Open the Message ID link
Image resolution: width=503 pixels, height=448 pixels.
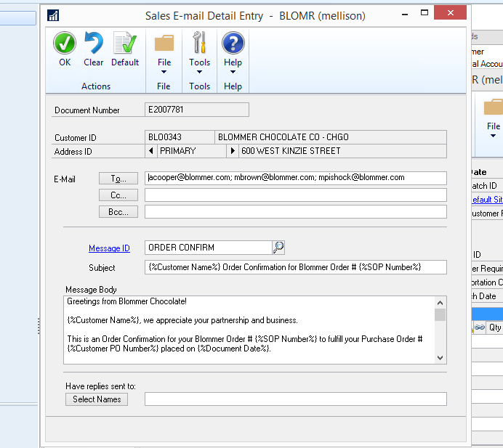(109, 248)
